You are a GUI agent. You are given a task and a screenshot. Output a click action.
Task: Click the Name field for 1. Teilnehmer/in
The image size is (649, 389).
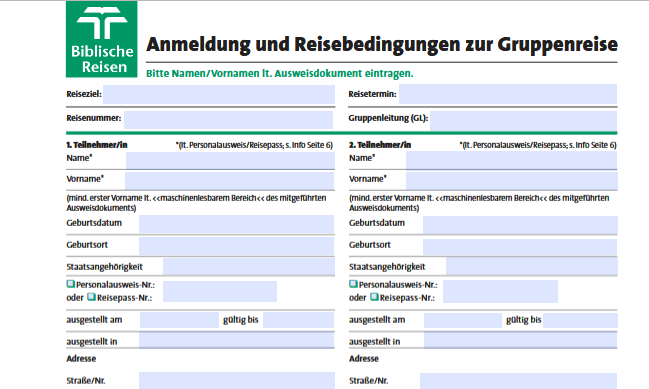pyautogui.click(x=230, y=161)
